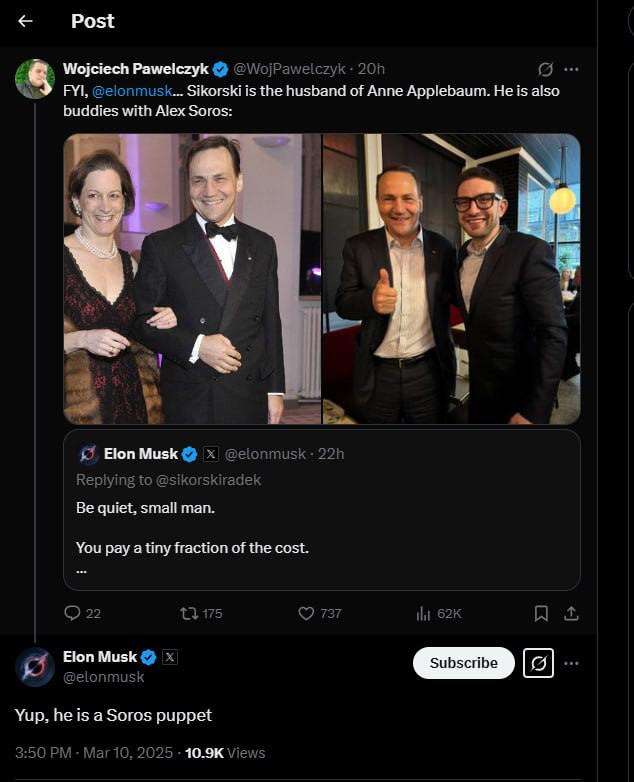Share the post via share icon
The width and height of the screenshot is (634, 782).
(571, 613)
